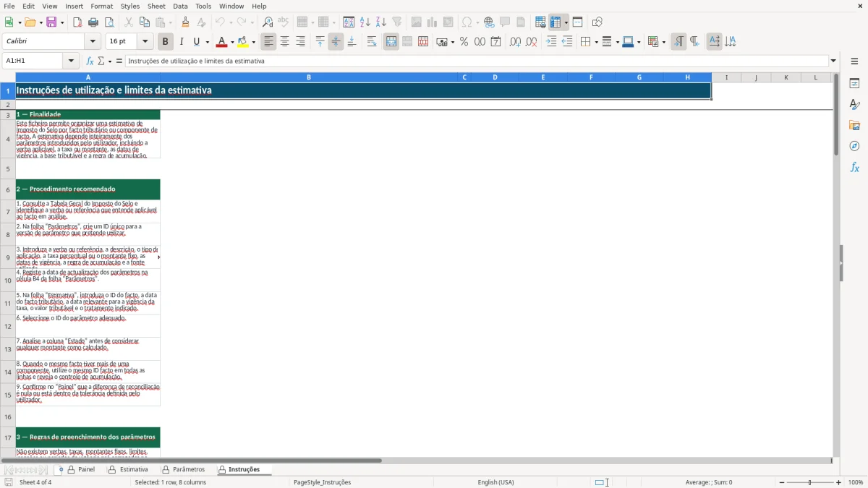Click the Insert Hyperlink icon
Image resolution: width=868 pixels, height=488 pixels.
point(489,22)
